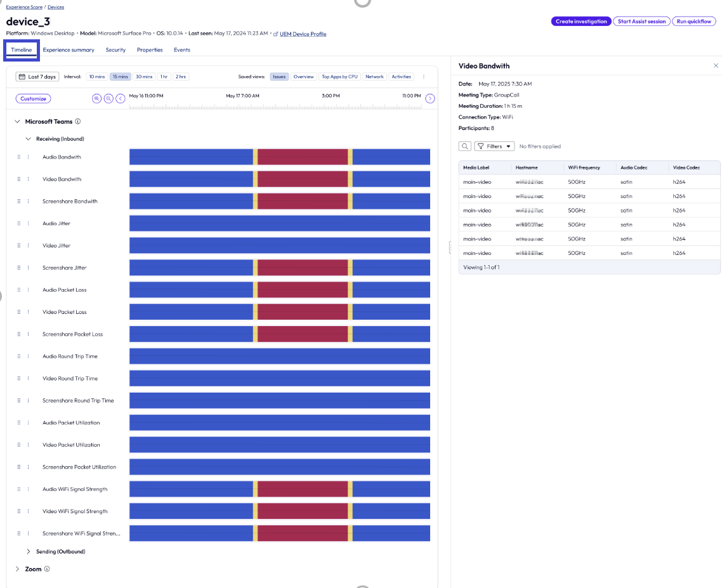Open the Experience summary tab

[x=69, y=50]
